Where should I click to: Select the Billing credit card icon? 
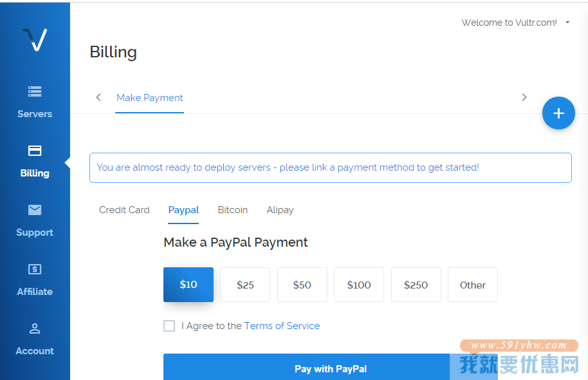point(35,151)
